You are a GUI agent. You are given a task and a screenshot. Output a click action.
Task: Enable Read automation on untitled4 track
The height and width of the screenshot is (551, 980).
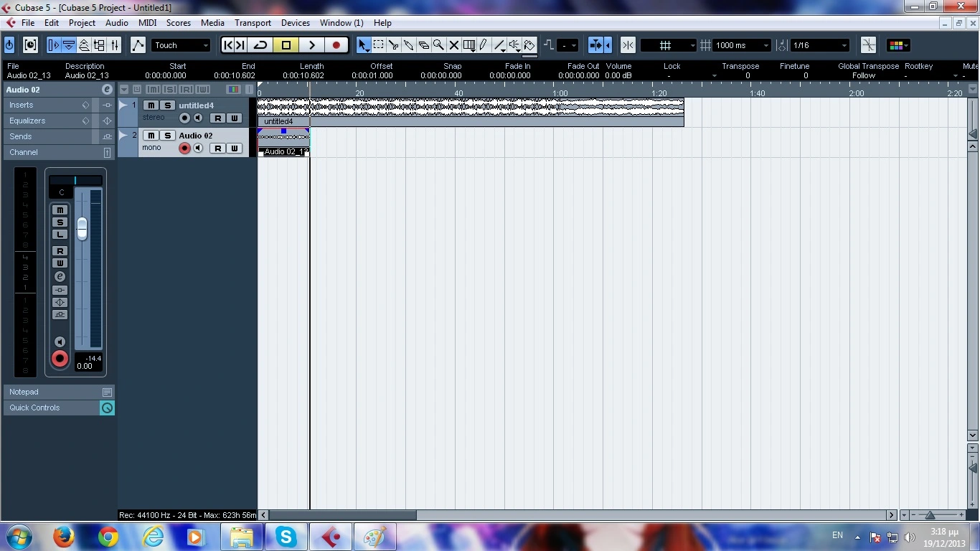(217, 118)
